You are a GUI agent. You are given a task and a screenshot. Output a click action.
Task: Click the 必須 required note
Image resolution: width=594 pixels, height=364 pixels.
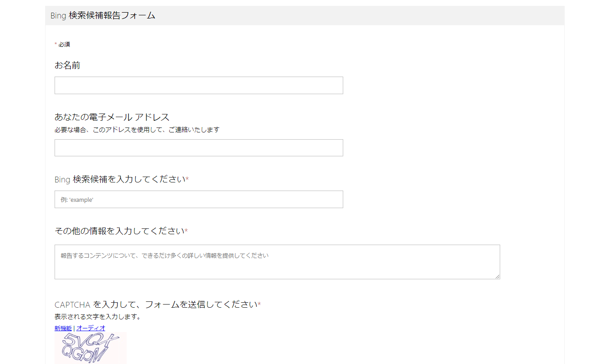coord(62,44)
